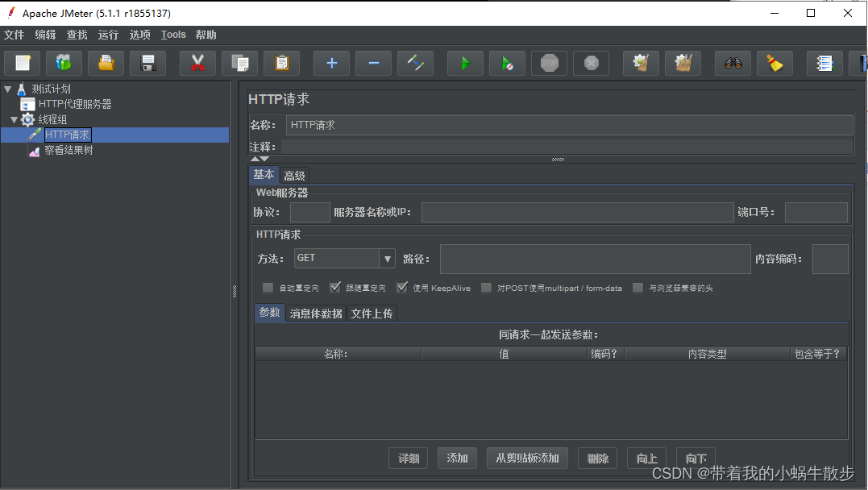
Task: Open the 方法 GET dropdown
Action: pos(387,259)
